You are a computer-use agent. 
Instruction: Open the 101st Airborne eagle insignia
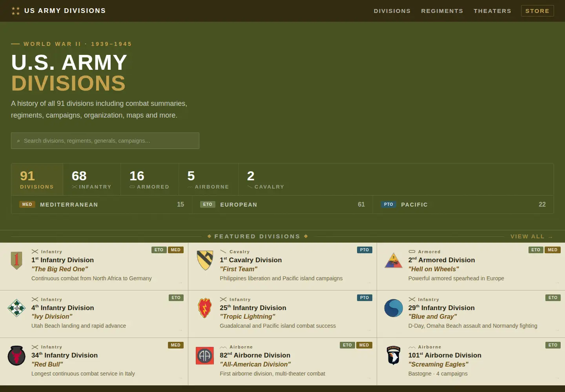pyautogui.click(x=394, y=356)
